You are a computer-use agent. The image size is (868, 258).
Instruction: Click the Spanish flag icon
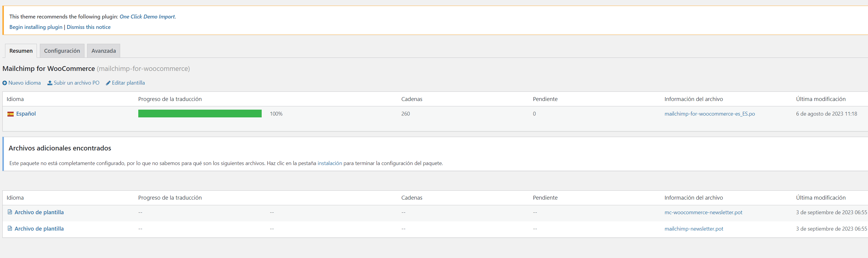[11, 114]
